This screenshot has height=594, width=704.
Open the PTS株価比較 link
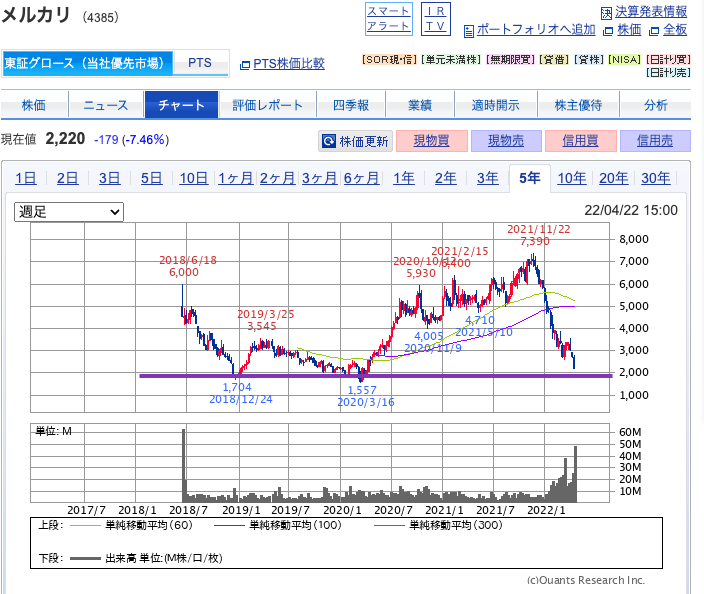click(x=289, y=64)
